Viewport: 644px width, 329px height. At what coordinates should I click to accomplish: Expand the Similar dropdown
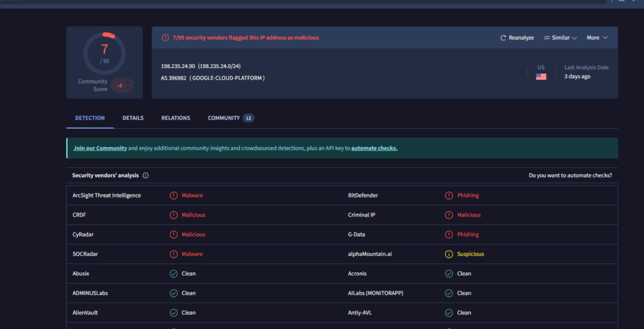560,38
